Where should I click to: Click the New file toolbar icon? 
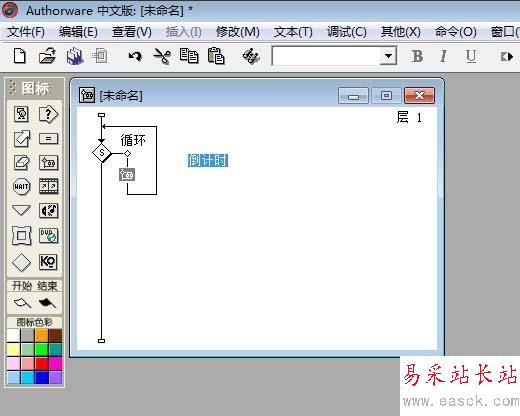coord(20,56)
